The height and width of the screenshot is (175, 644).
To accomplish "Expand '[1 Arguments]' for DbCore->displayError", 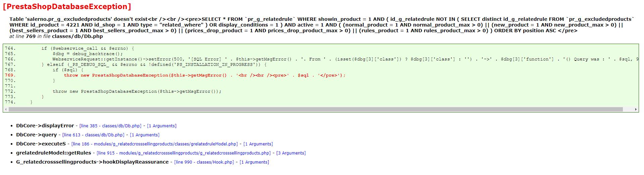I will (x=162, y=126).
